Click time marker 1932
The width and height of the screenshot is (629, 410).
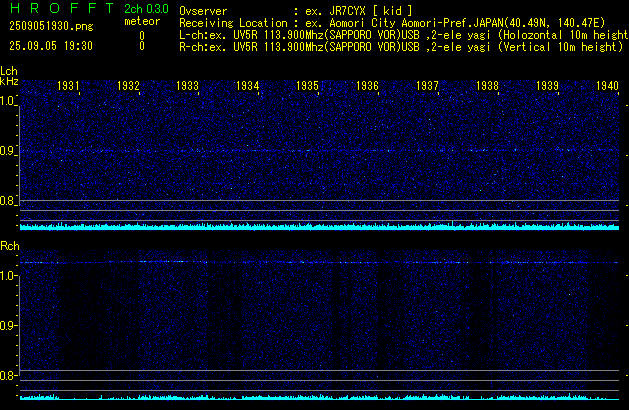point(128,85)
